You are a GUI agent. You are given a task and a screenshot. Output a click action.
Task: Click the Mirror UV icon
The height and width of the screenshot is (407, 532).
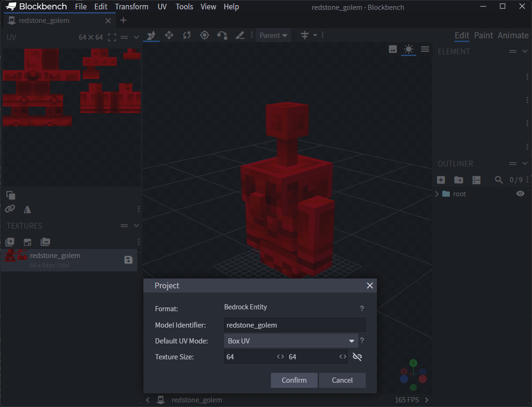point(27,209)
